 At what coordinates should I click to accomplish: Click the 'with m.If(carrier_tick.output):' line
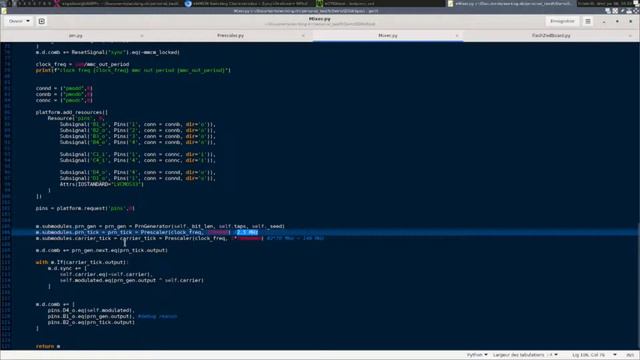click(x=82, y=262)
